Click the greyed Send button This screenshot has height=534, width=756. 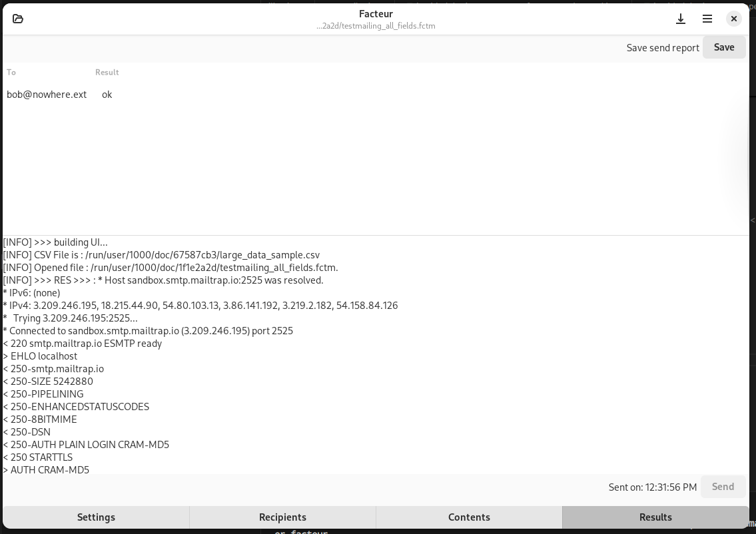(x=723, y=487)
